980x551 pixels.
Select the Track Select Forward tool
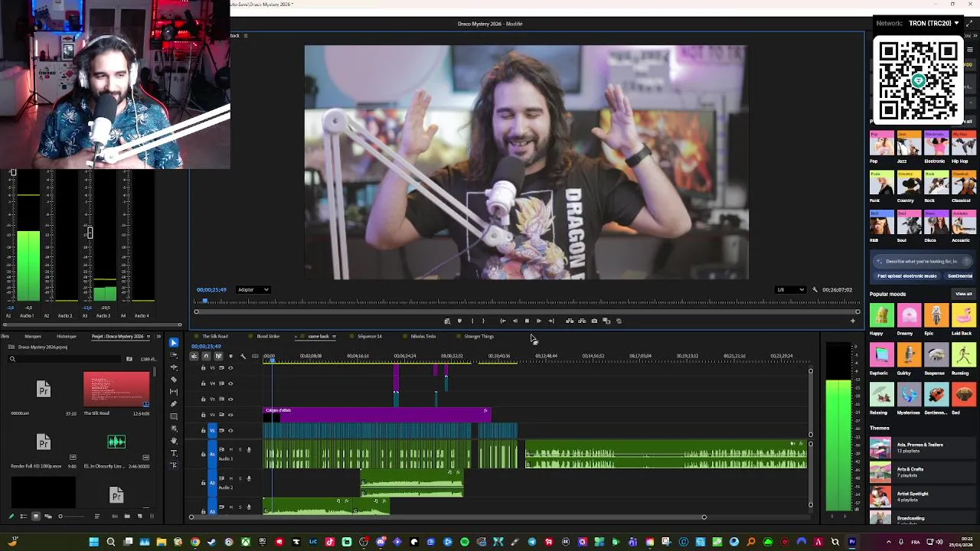(174, 354)
